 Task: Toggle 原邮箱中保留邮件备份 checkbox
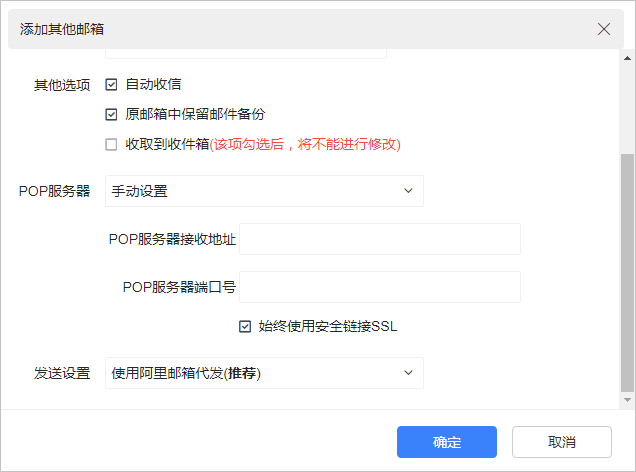(111, 114)
